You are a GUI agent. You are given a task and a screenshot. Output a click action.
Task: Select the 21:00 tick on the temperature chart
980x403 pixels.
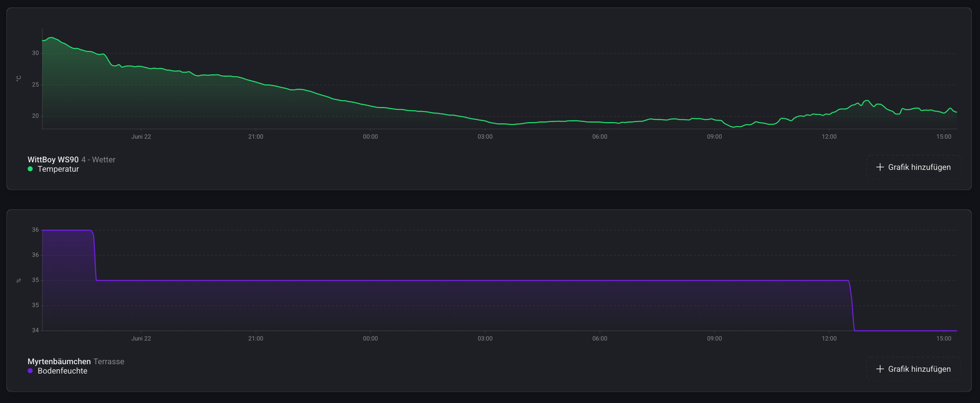click(x=256, y=136)
